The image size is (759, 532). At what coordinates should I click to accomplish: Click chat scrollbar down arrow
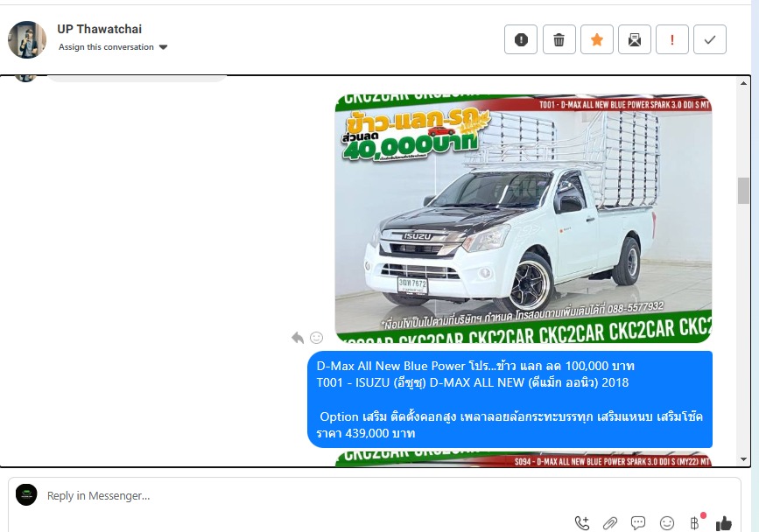(x=743, y=459)
